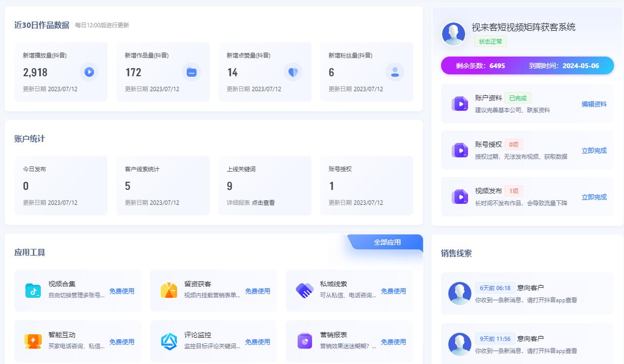Click the 2,918 新增播放量 value
The width and height of the screenshot is (624, 364).
point(35,72)
